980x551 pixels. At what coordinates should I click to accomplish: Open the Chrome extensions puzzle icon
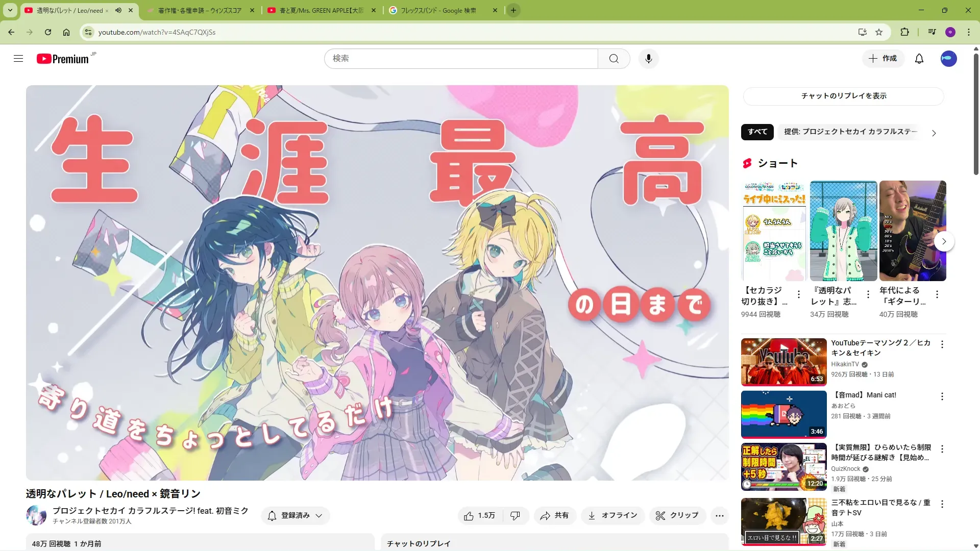pos(904,32)
